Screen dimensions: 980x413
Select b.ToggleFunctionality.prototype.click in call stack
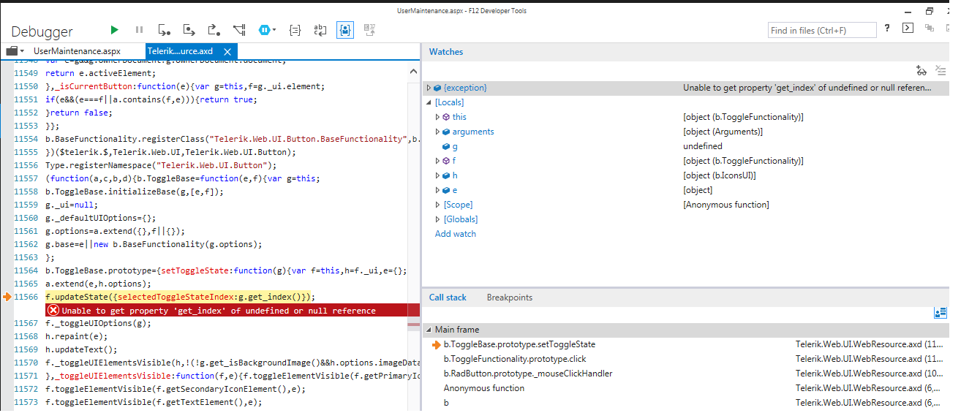[x=515, y=359]
